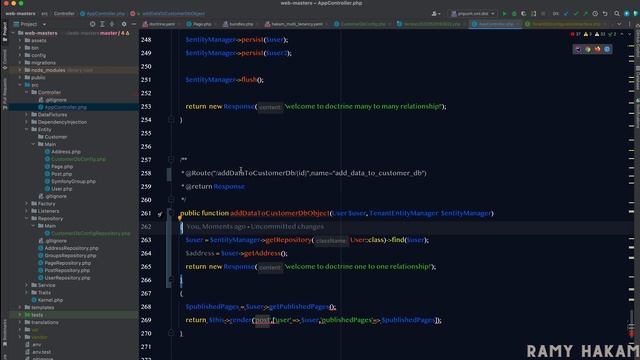Open Project panel settings gear

click(x=124, y=24)
